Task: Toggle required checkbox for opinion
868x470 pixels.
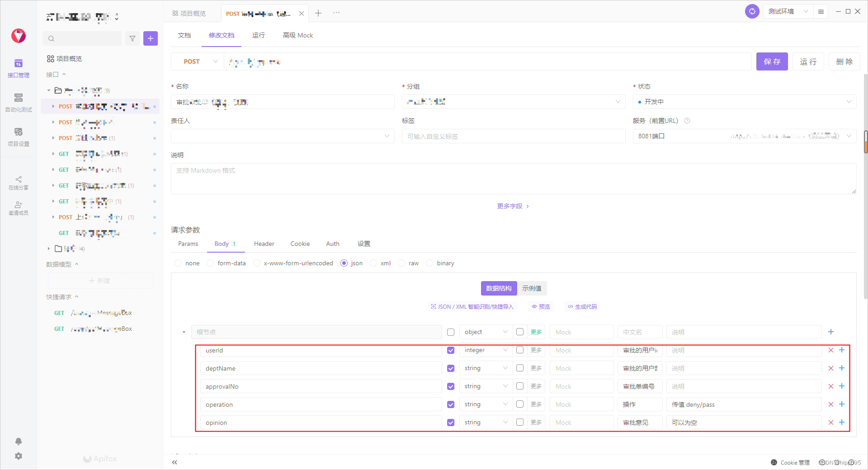Action: 451,423
